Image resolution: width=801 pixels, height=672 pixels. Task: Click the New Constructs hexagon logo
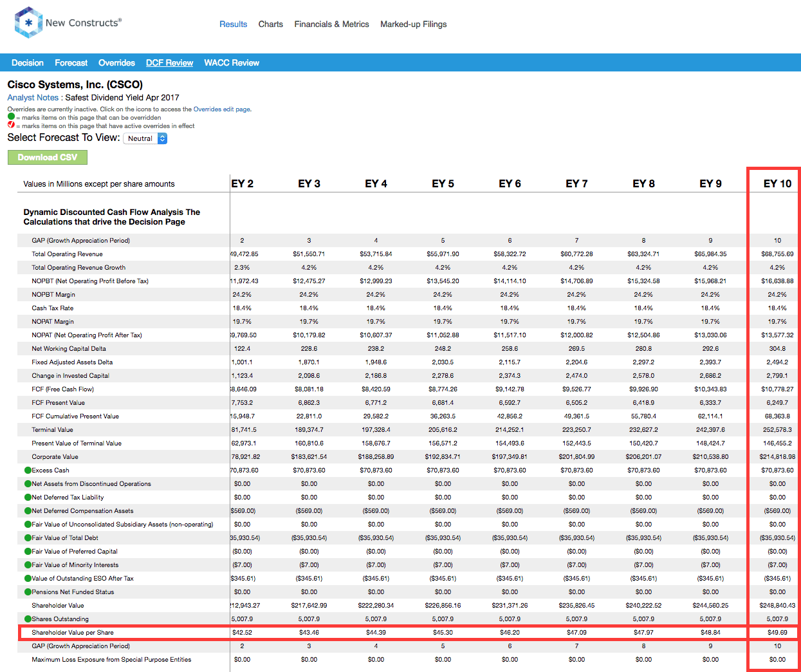(28, 23)
